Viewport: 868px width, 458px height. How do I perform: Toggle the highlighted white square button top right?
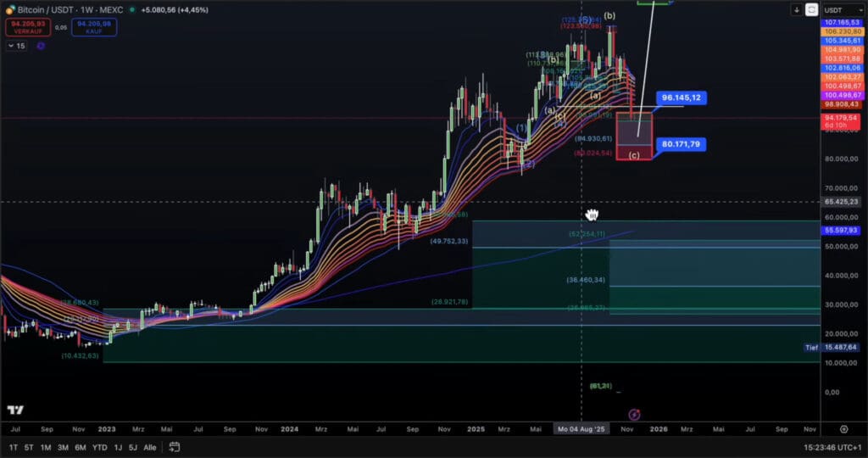pyautogui.click(x=811, y=9)
